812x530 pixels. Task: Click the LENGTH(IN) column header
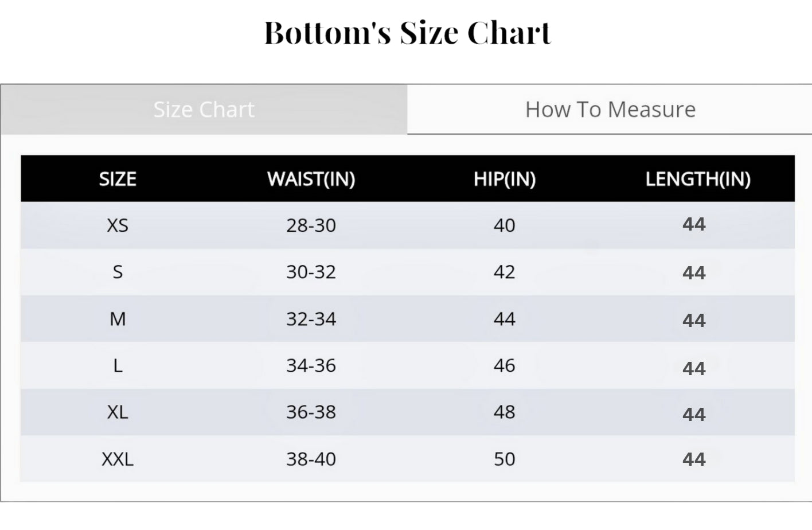[x=697, y=179]
